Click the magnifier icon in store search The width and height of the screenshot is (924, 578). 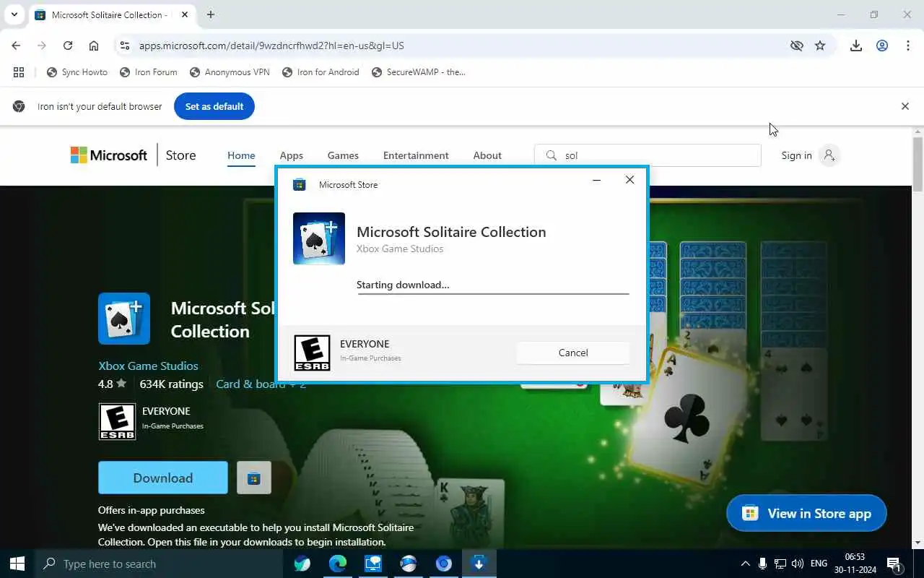pyautogui.click(x=552, y=155)
